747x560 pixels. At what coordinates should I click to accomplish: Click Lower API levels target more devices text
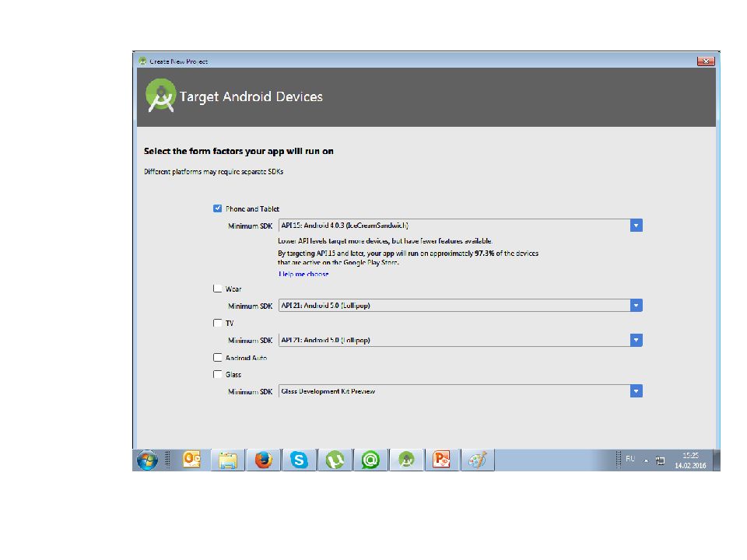coord(385,241)
